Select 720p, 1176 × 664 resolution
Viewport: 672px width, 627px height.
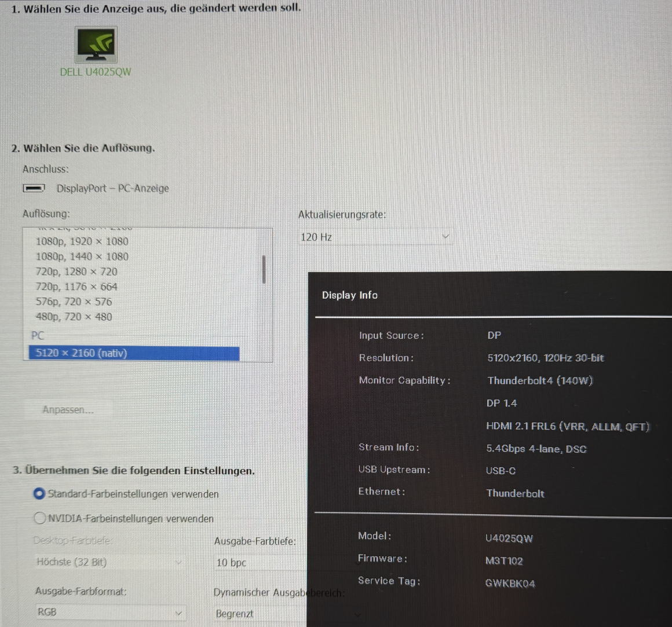76,287
